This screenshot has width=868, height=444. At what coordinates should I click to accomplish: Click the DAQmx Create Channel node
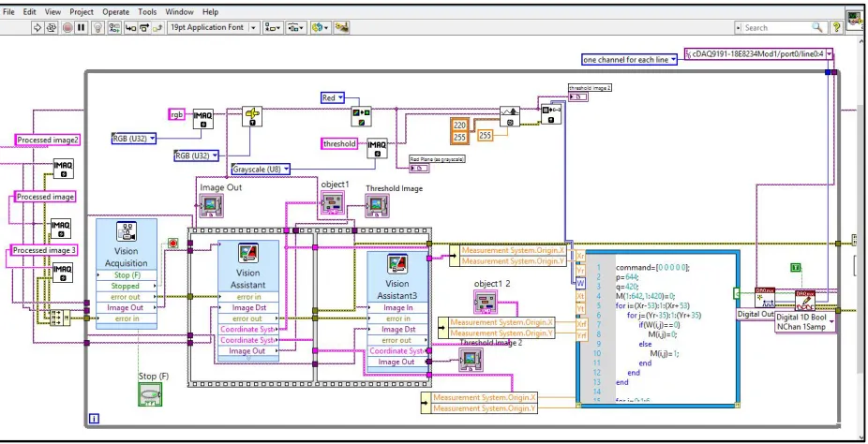click(x=765, y=298)
